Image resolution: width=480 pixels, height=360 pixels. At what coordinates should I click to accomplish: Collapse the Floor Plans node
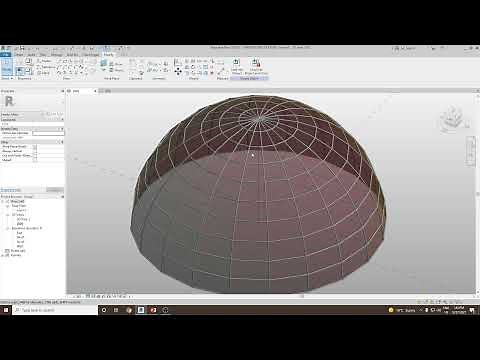click(8, 206)
